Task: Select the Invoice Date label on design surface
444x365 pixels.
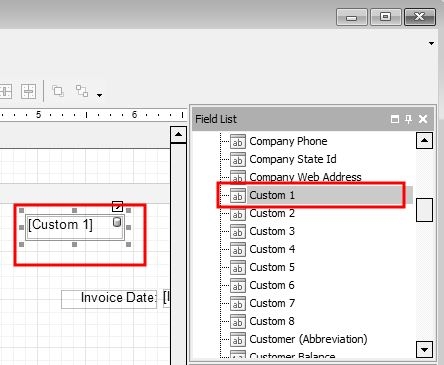Action: (x=109, y=299)
